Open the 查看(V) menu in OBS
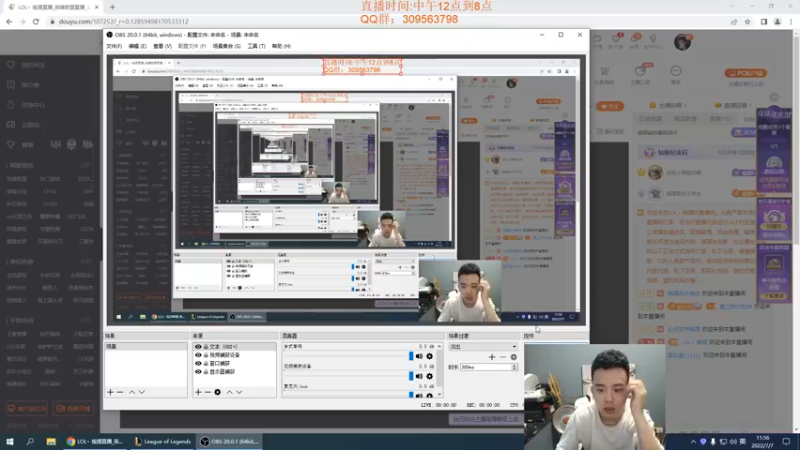The width and height of the screenshot is (800, 450). pos(162,46)
